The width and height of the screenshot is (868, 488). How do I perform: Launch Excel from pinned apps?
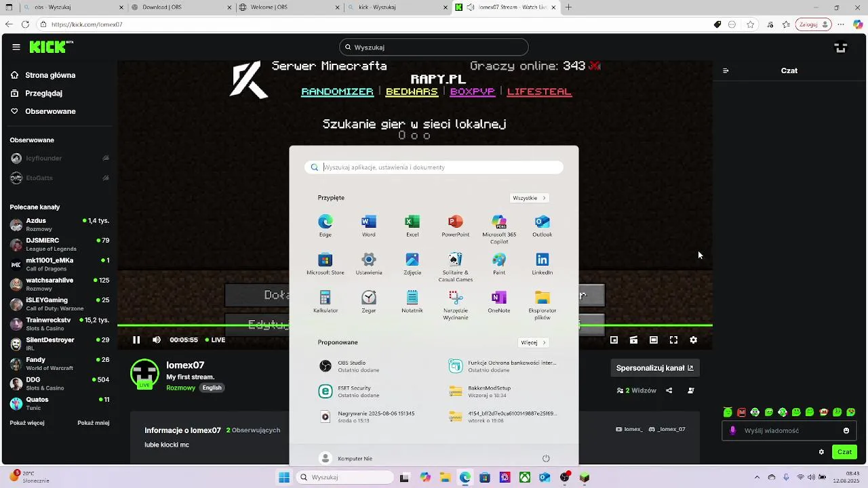[x=412, y=226]
